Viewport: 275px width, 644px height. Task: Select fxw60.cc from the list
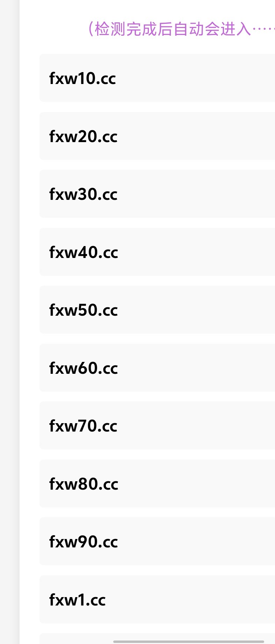pos(157,367)
